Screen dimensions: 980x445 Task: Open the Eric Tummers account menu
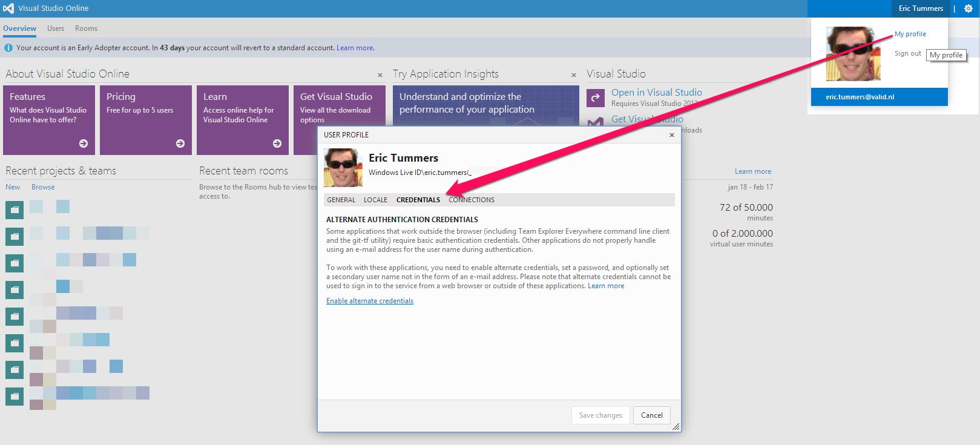pyautogui.click(x=920, y=8)
